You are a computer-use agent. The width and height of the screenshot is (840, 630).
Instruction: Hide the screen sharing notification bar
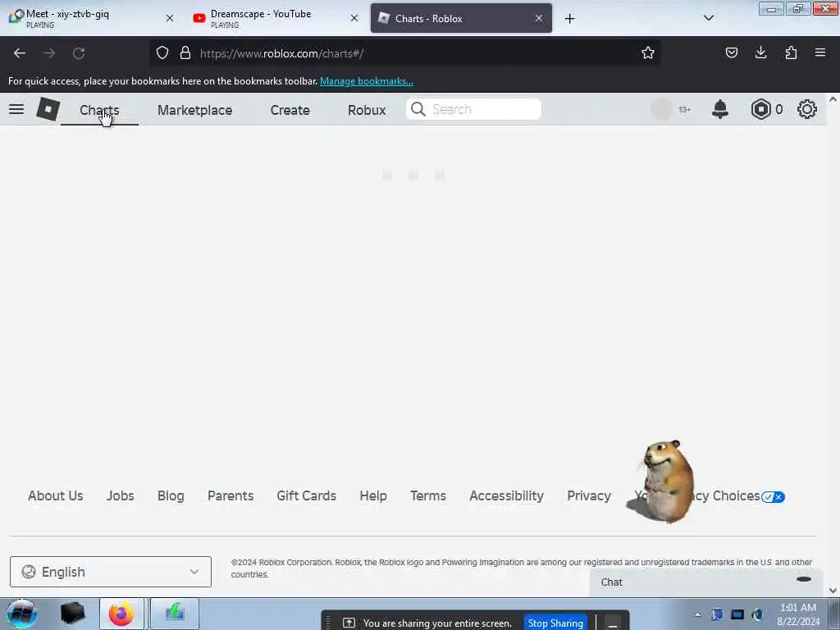point(613,623)
